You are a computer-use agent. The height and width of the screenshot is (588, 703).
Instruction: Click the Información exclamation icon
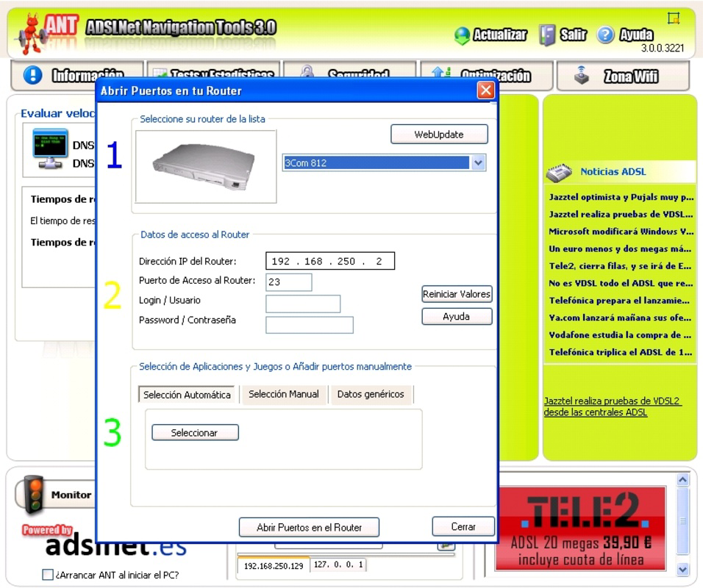coord(33,75)
